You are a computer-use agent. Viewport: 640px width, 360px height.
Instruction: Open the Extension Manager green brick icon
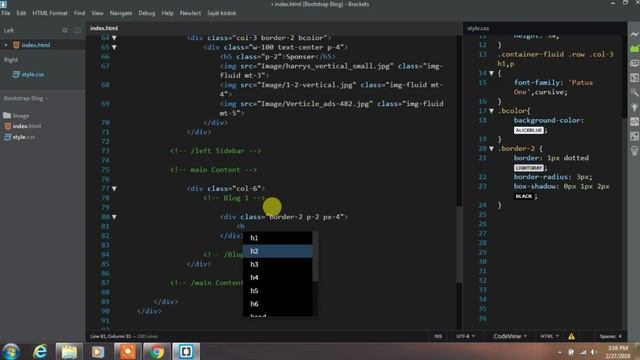[x=634, y=49]
